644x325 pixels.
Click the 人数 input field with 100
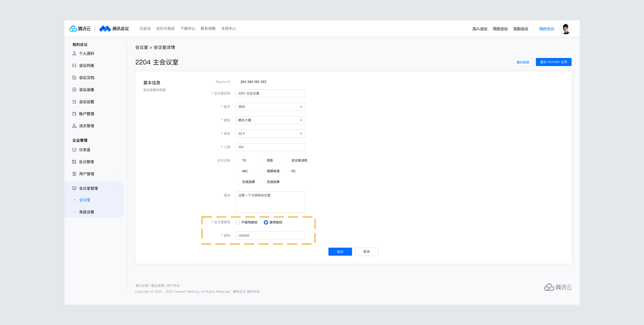270,147
